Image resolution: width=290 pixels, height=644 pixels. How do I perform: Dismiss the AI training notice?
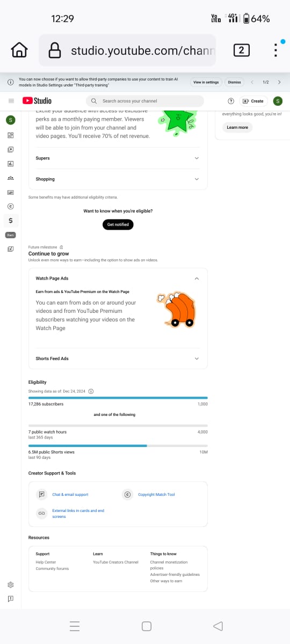tap(234, 82)
